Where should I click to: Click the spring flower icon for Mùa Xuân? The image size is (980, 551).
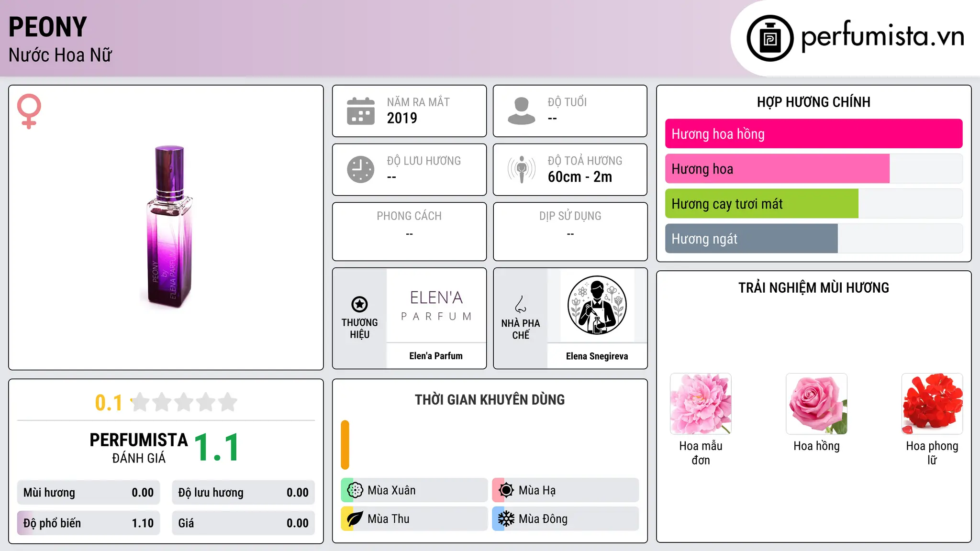(x=355, y=490)
